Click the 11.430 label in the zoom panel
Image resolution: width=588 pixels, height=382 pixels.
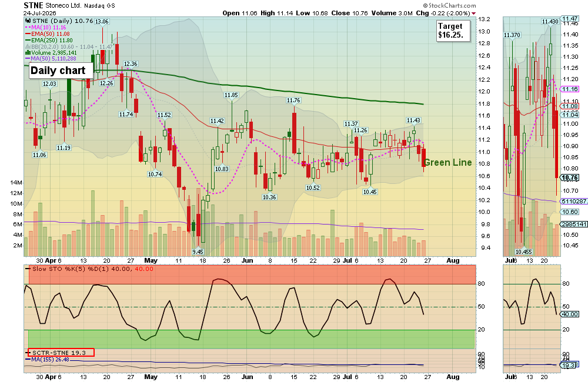point(550,22)
